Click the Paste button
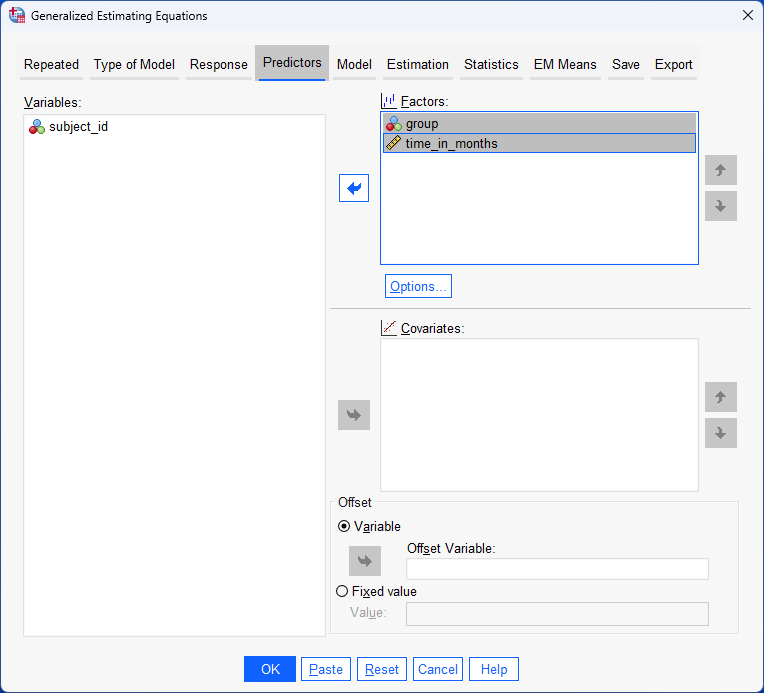 click(325, 669)
